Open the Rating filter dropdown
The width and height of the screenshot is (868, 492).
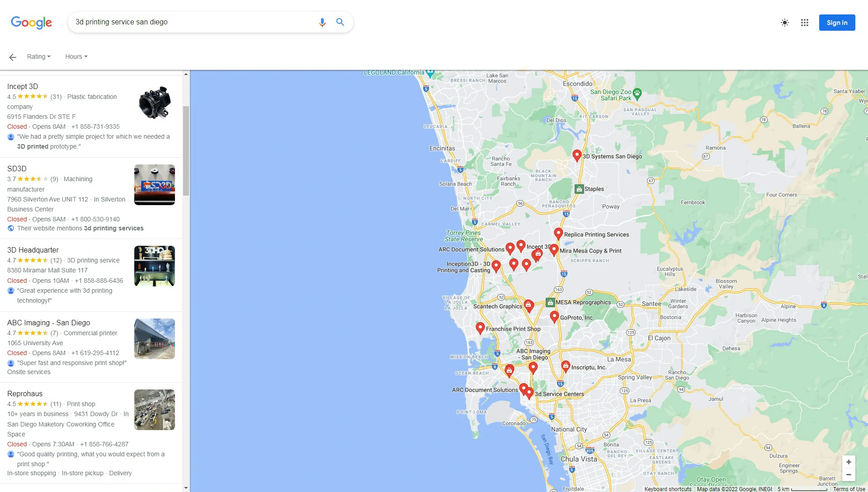click(37, 56)
